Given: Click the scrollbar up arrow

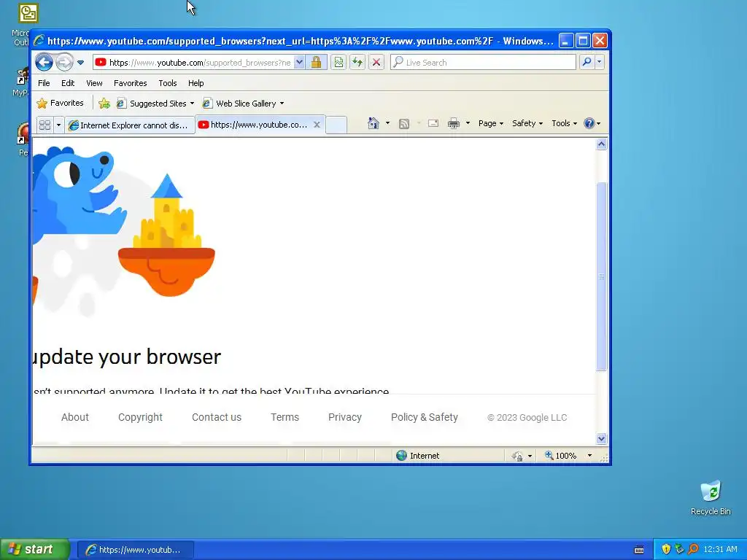Looking at the screenshot, I should click(x=601, y=144).
